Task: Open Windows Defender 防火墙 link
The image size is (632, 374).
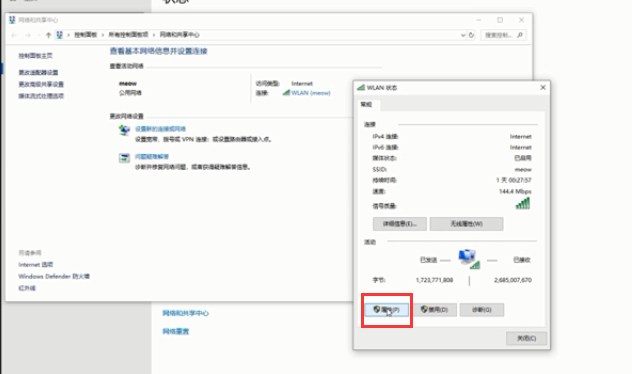Action: pyautogui.click(x=54, y=276)
